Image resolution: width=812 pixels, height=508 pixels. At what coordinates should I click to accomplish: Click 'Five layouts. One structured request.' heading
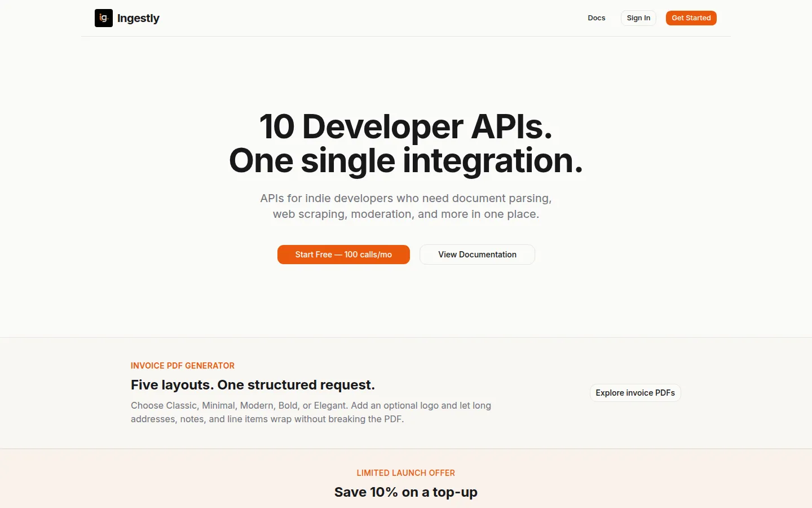coord(253,385)
